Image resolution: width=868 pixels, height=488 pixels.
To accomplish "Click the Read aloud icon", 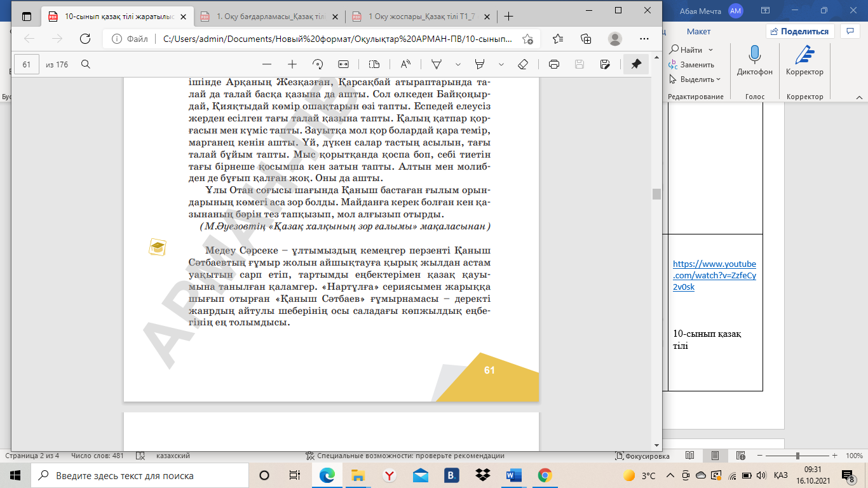I will [405, 64].
